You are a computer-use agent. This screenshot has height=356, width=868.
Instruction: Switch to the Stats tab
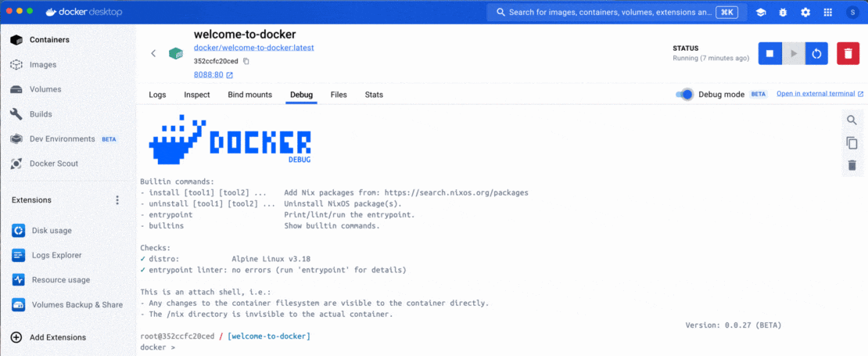pyautogui.click(x=374, y=95)
